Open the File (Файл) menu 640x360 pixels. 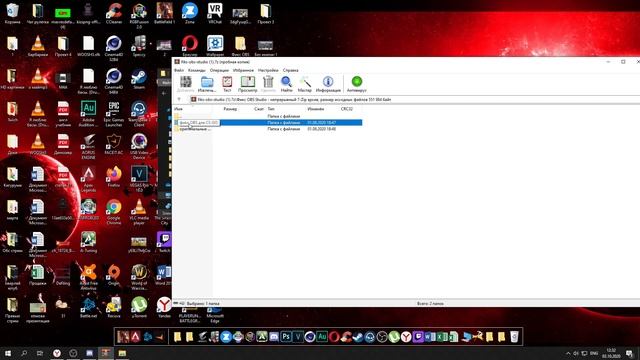(x=179, y=70)
